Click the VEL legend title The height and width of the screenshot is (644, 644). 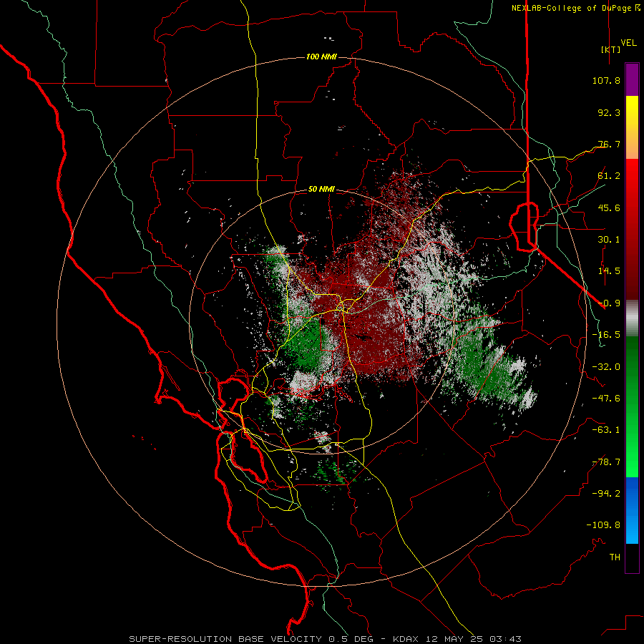(x=628, y=43)
